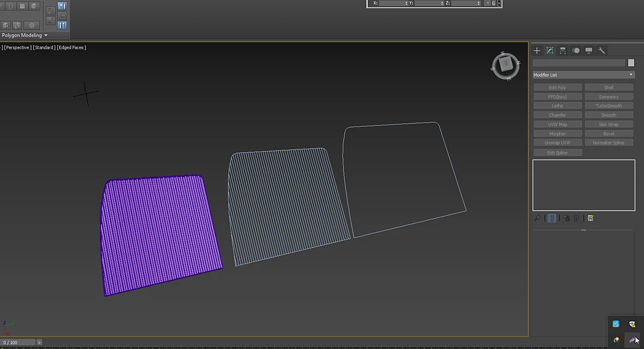This screenshot has width=644, height=349.
Task: Open the purple feather tray icon
Action: pos(633,340)
